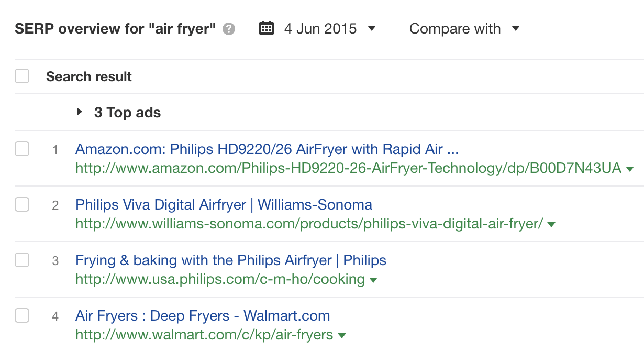Open the Air Fryers : Deep Fryers Walmart link

203,316
